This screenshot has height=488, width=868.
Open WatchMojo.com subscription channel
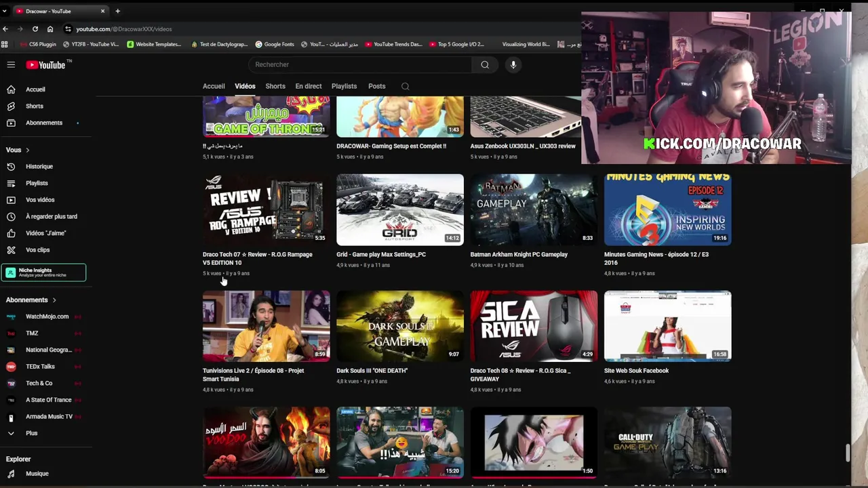point(46,317)
